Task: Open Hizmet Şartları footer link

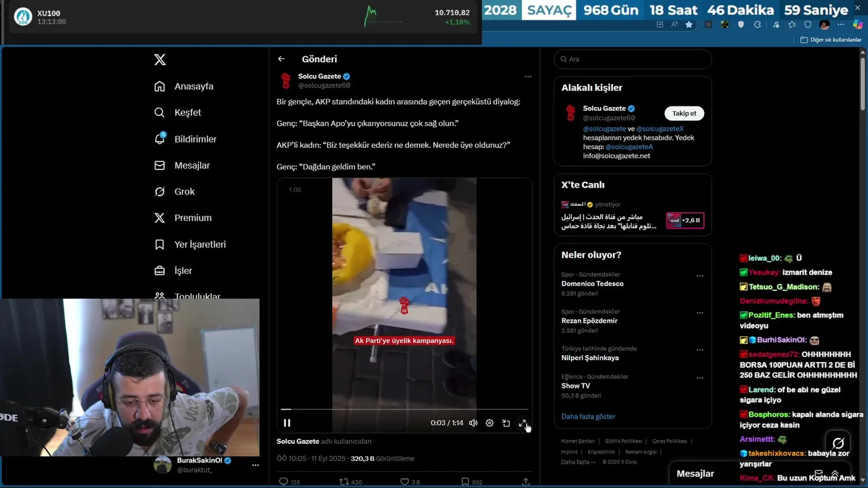Action: click(578, 441)
